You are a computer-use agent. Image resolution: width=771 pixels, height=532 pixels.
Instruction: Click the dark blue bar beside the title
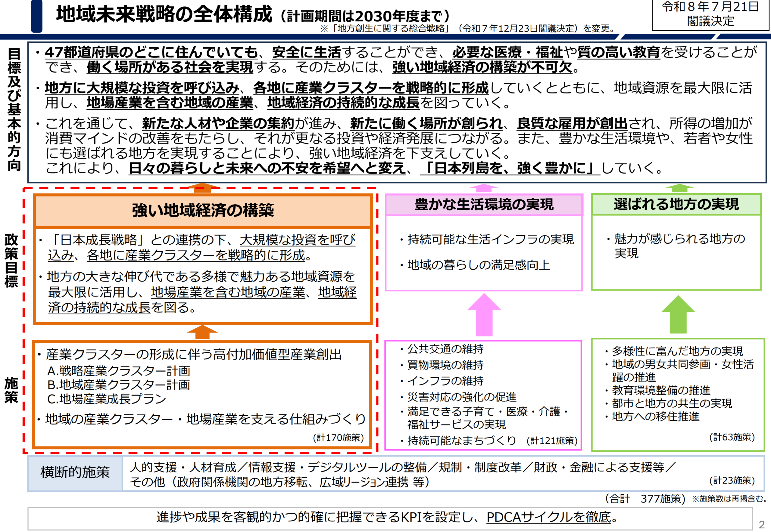tap(37, 16)
